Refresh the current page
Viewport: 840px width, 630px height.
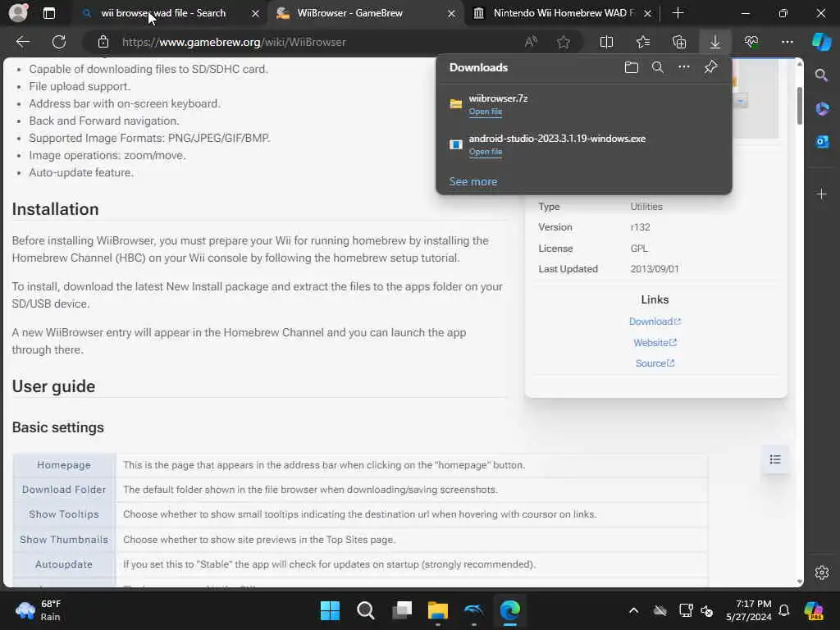(59, 42)
